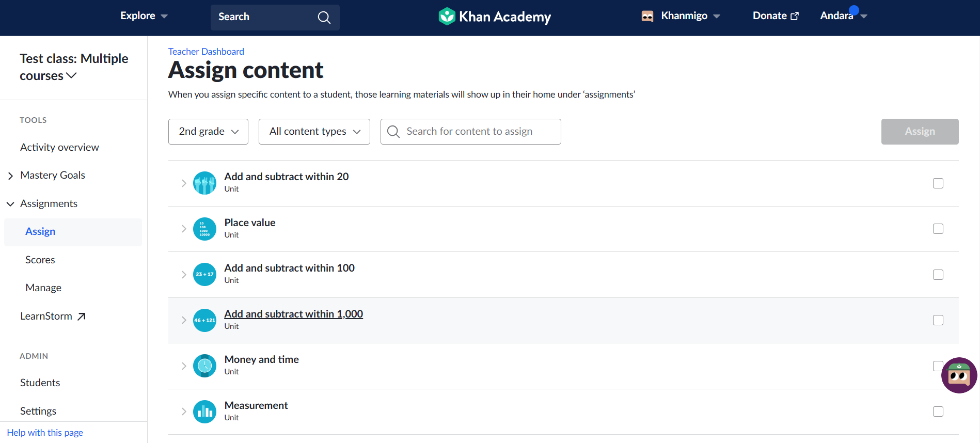Open the Manage sidebar item
Viewport: 980px width, 443px height.
43,288
